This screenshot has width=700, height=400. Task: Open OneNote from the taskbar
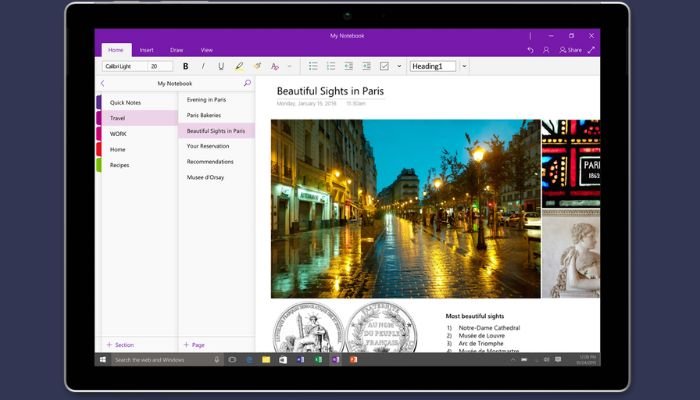click(335, 359)
